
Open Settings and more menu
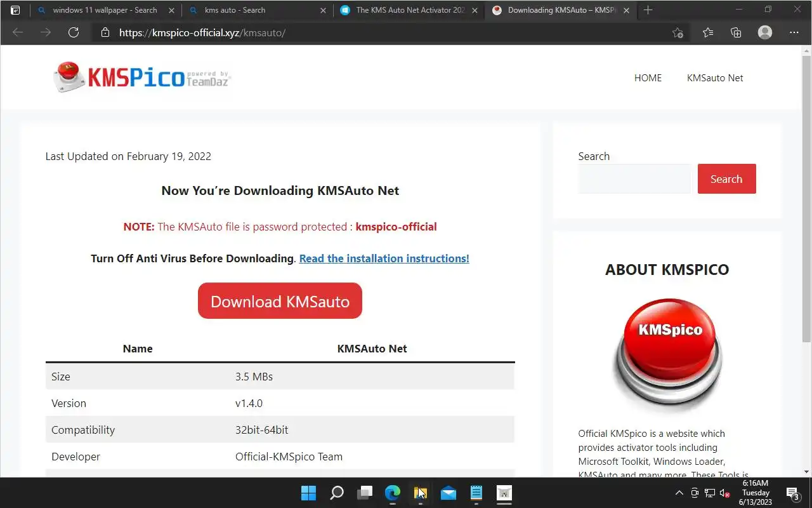794,32
